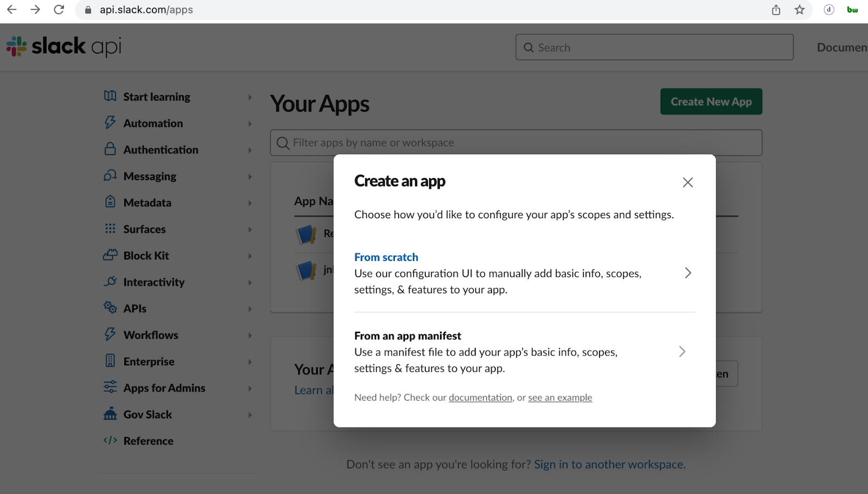Click the Block Kit blocks icon
Image resolution: width=868 pixels, height=494 pixels.
click(110, 255)
